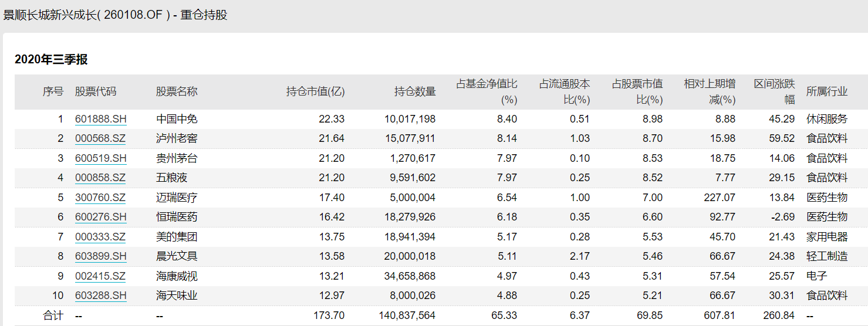Click the 600519.SH stock code
The image size is (868, 326).
tap(100, 158)
